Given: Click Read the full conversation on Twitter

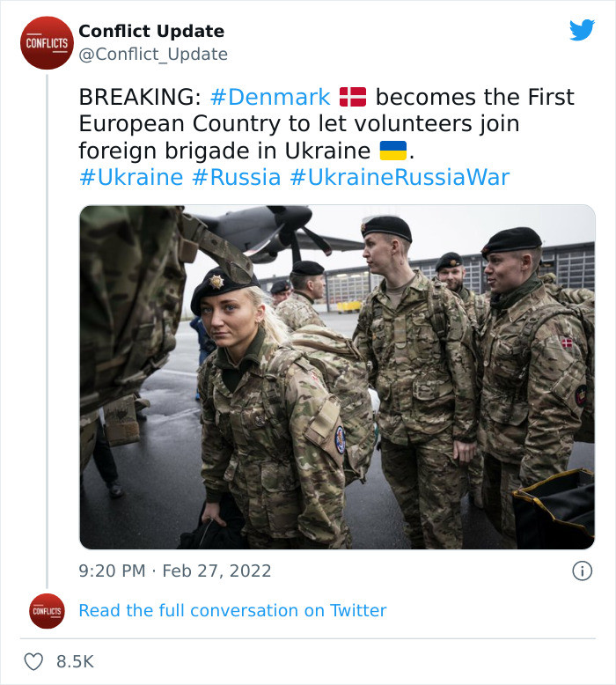Looking at the screenshot, I should pos(232,610).
